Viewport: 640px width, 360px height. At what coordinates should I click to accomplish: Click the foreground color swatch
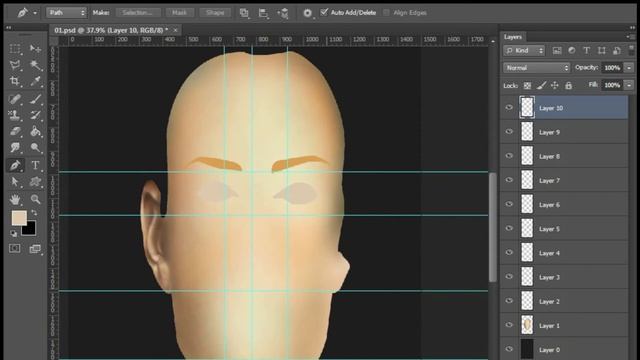(19, 218)
